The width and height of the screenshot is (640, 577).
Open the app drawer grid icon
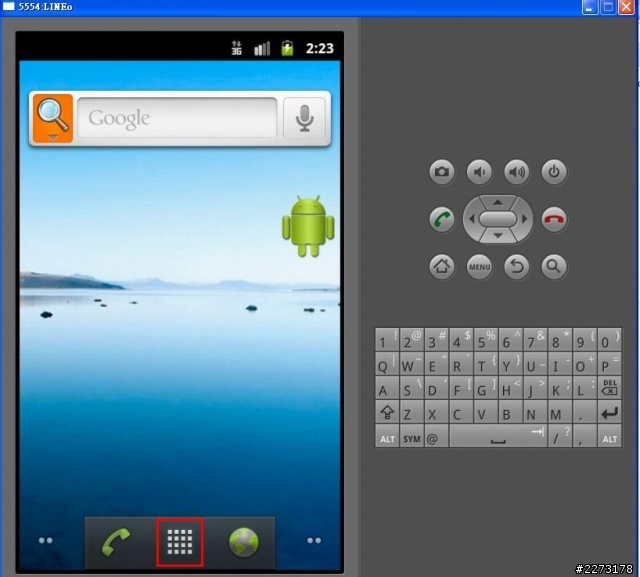[x=180, y=542]
